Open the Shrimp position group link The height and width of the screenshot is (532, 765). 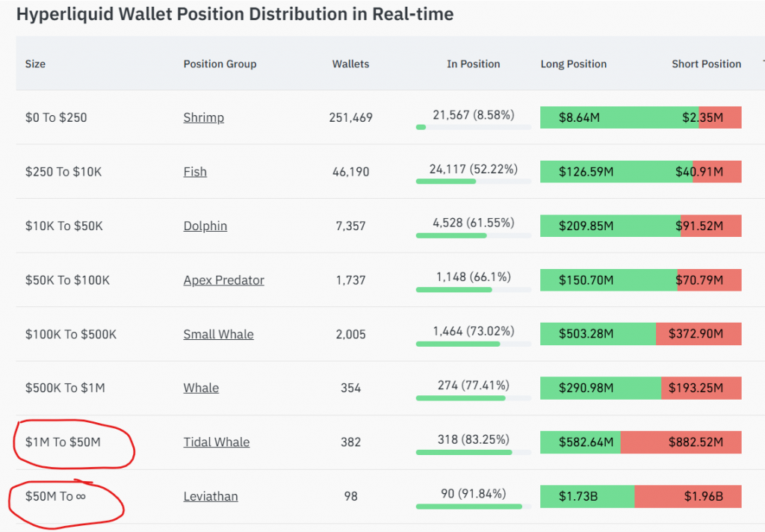[203, 117]
